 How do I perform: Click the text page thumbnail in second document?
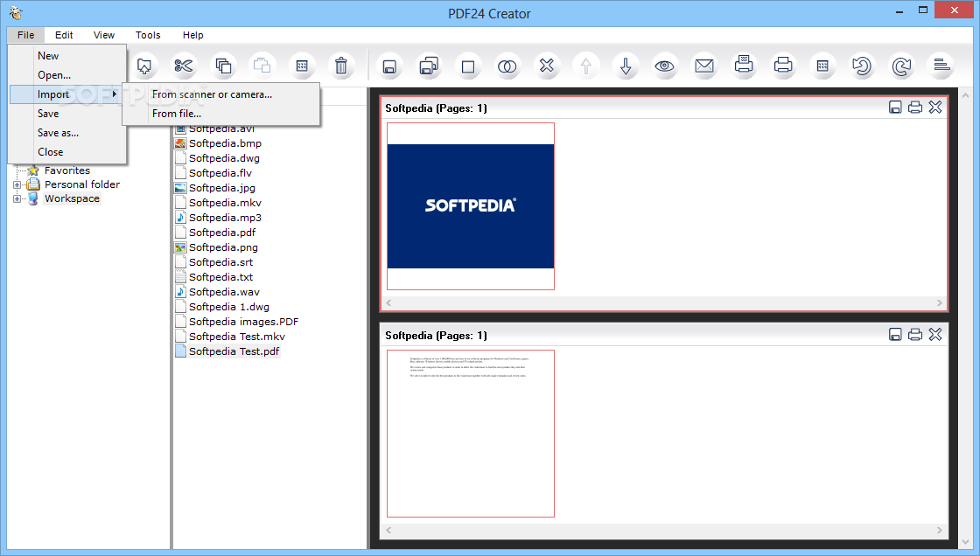pyautogui.click(x=471, y=434)
